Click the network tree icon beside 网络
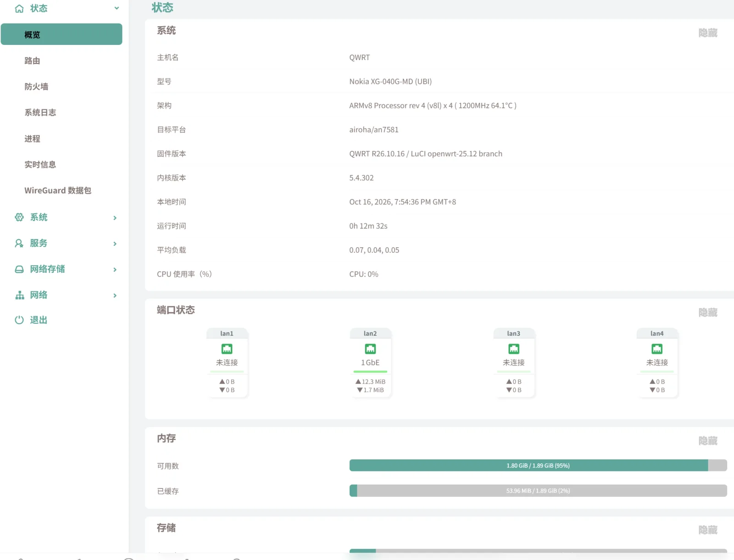This screenshot has width=734, height=560. (19, 295)
